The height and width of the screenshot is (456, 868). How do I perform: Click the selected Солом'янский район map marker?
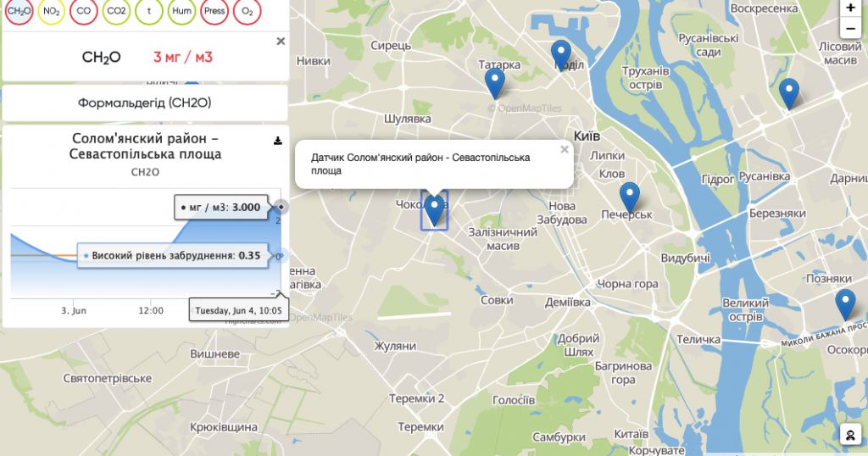coord(435,209)
